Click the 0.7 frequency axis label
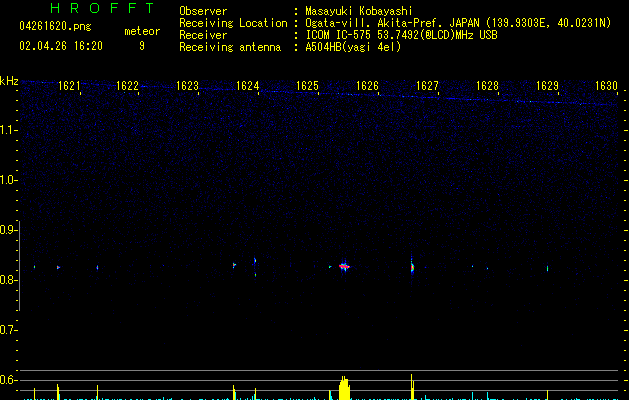 8,330
